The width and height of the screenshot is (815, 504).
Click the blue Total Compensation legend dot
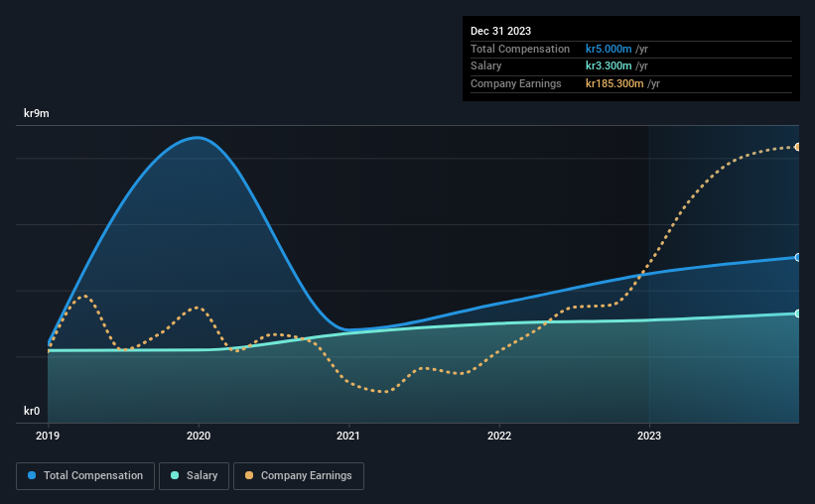point(32,475)
